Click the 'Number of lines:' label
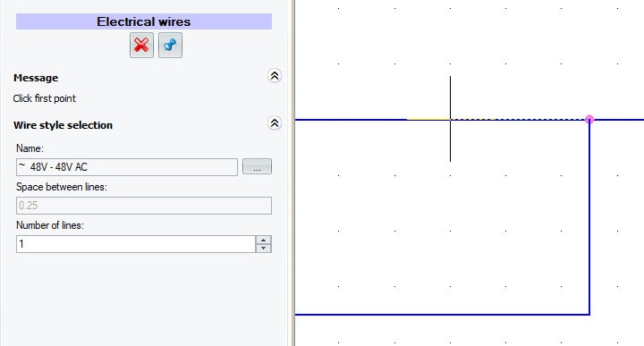This screenshot has width=644, height=346. (50, 225)
